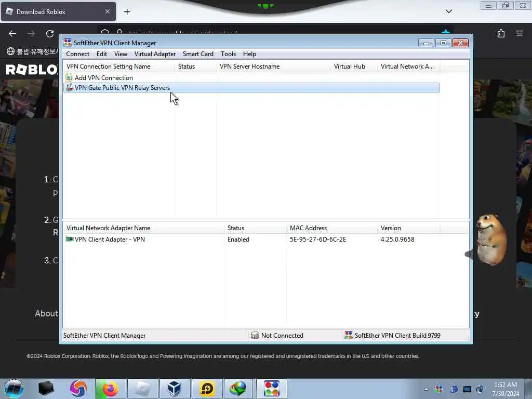
Task: Open the yellow circular arrow taskbar app
Action: 207,389
